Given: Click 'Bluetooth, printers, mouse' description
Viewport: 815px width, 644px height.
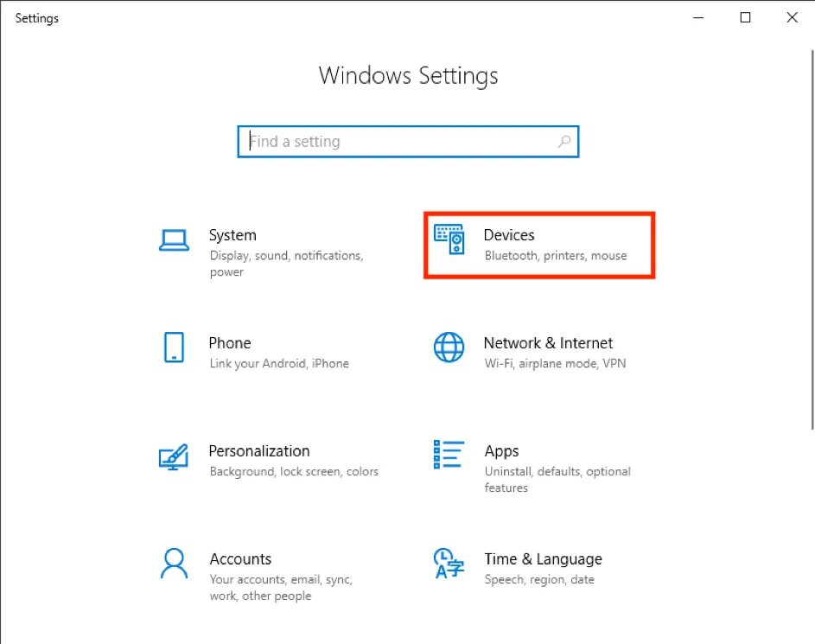Looking at the screenshot, I should pyautogui.click(x=556, y=255).
